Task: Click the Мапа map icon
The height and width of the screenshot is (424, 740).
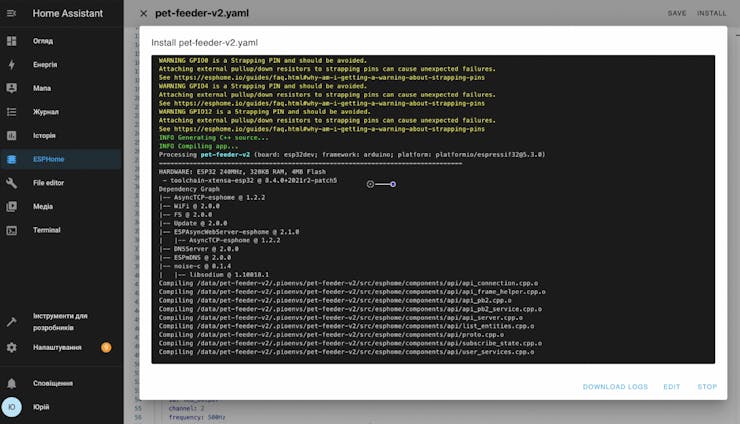Action: (11, 88)
